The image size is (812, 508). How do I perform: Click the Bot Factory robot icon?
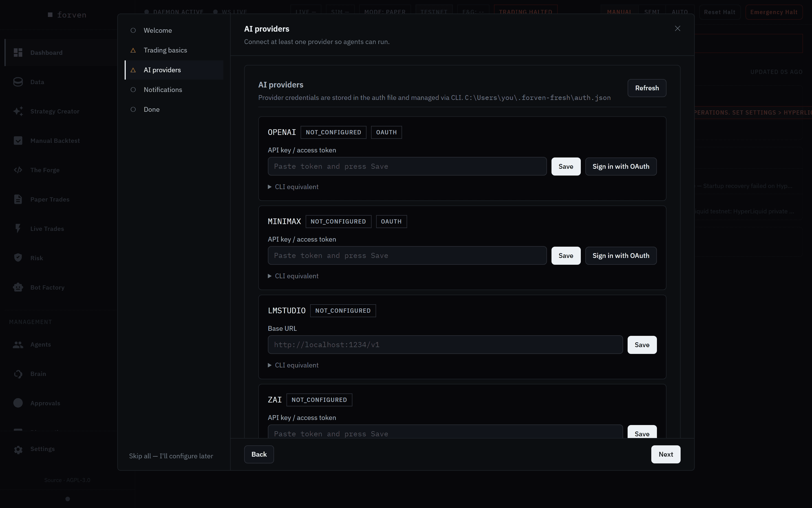point(18,287)
